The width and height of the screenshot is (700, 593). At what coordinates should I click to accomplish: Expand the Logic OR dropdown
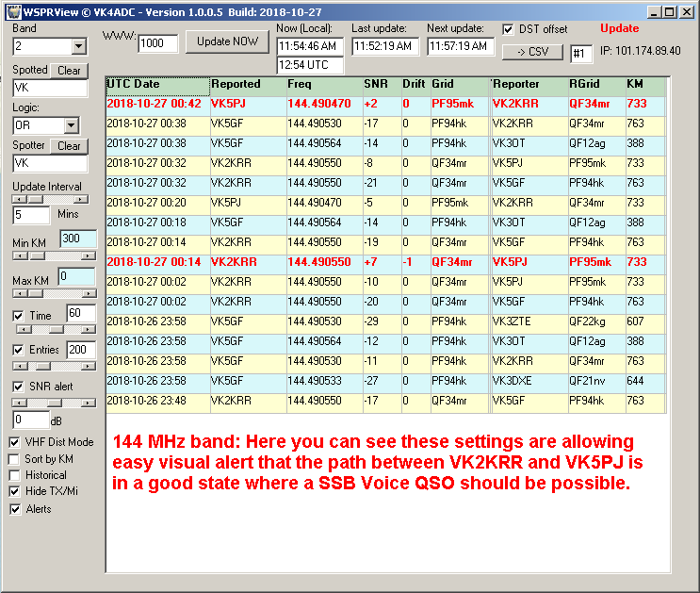[71, 125]
